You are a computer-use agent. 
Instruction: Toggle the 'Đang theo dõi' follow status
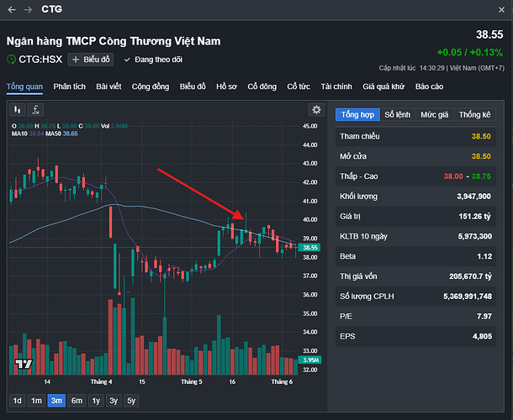(x=152, y=60)
